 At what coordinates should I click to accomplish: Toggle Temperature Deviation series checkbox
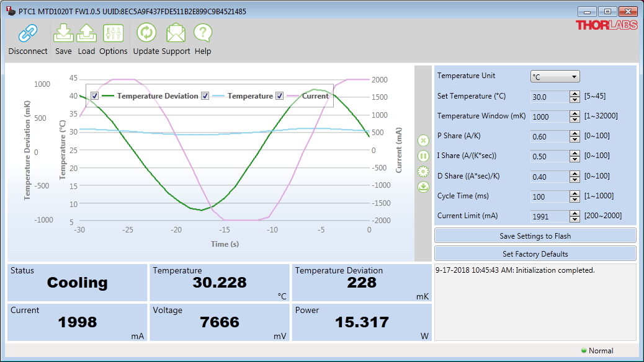click(95, 95)
